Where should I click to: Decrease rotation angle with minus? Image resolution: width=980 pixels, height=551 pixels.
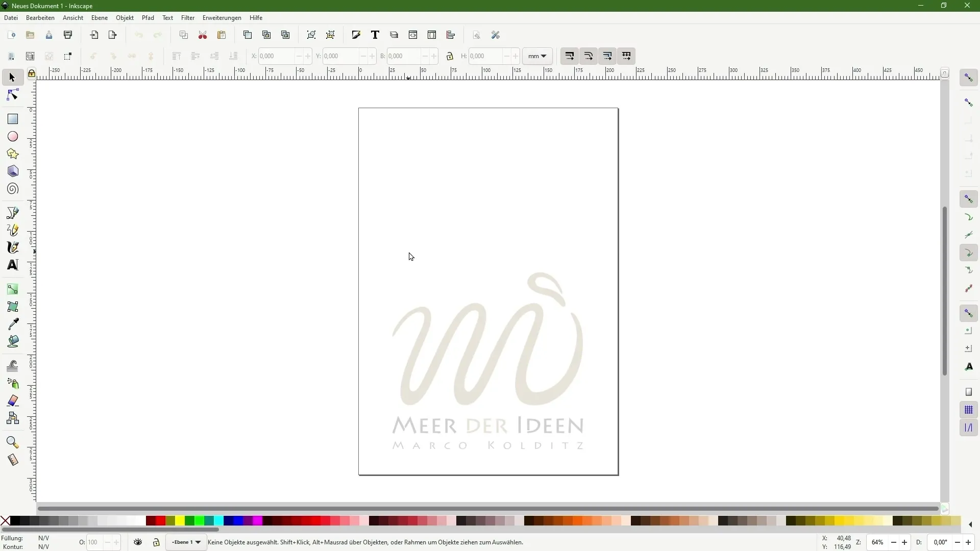(x=958, y=542)
